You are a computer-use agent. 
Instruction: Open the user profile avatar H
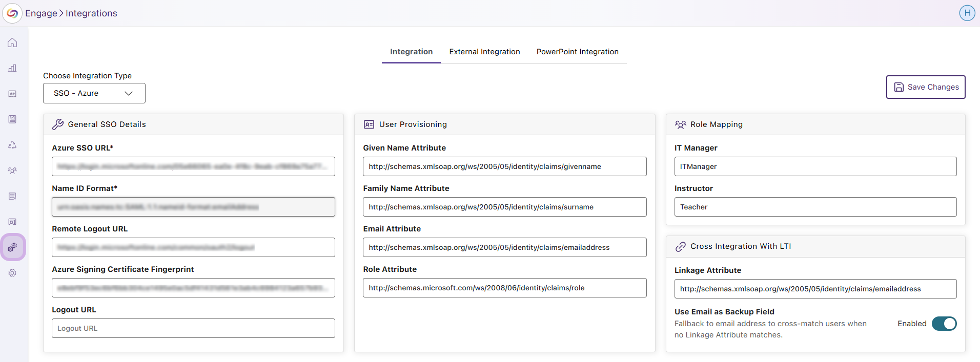967,13
